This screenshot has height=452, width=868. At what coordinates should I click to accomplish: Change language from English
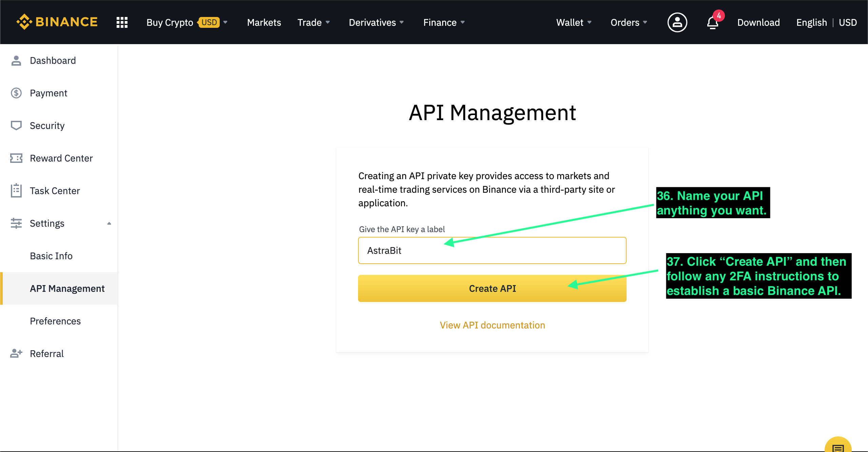[x=811, y=22]
